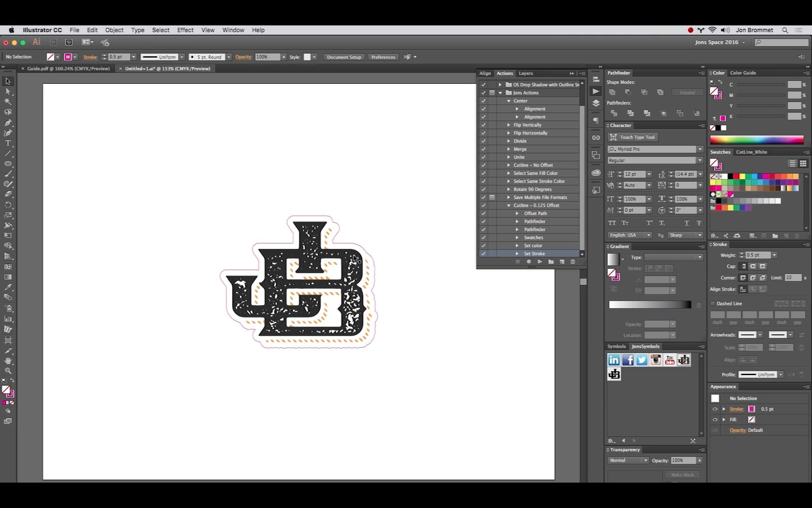Toggle visibility of Jons Actions group
This screenshot has height=508, width=812.
pyautogui.click(x=483, y=92)
